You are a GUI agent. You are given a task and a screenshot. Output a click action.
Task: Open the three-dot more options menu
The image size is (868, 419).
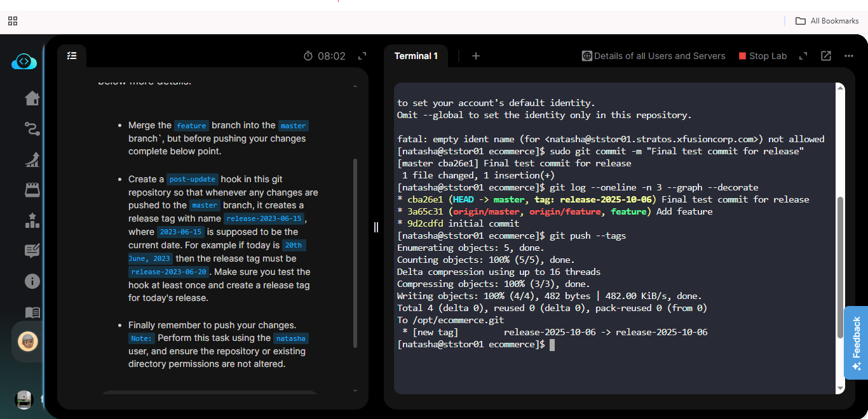[x=849, y=56]
